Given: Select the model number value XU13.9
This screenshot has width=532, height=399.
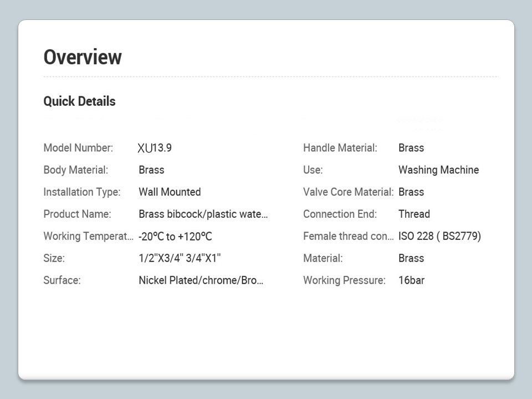Looking at the screenshot, I should pyautogui.click(x=155, y=148).
